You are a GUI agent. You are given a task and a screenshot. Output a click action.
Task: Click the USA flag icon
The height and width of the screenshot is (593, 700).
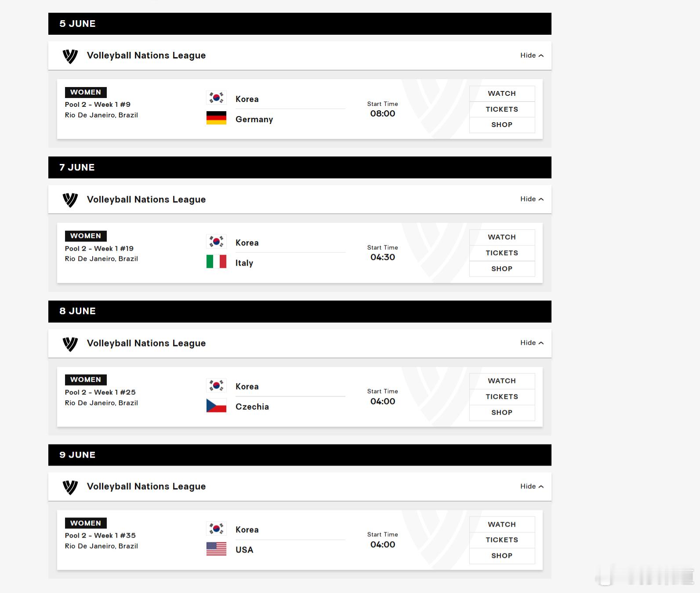pos(216,549)
